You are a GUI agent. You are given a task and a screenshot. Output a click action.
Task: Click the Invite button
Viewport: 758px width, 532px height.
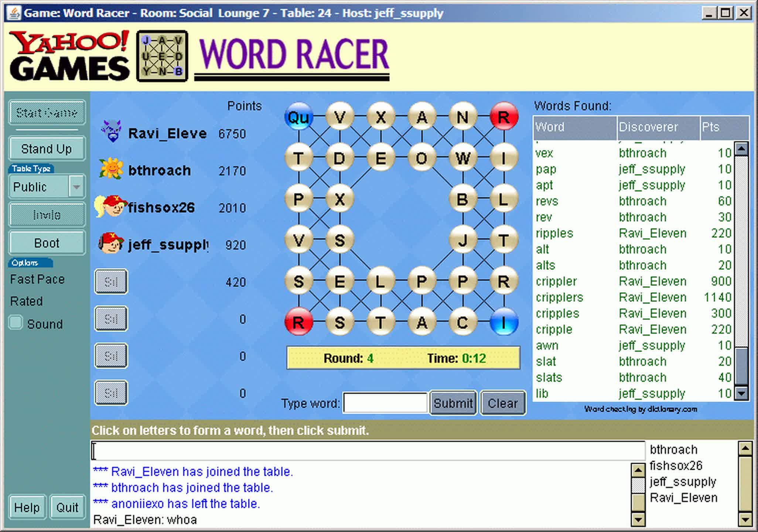(47, 215)
